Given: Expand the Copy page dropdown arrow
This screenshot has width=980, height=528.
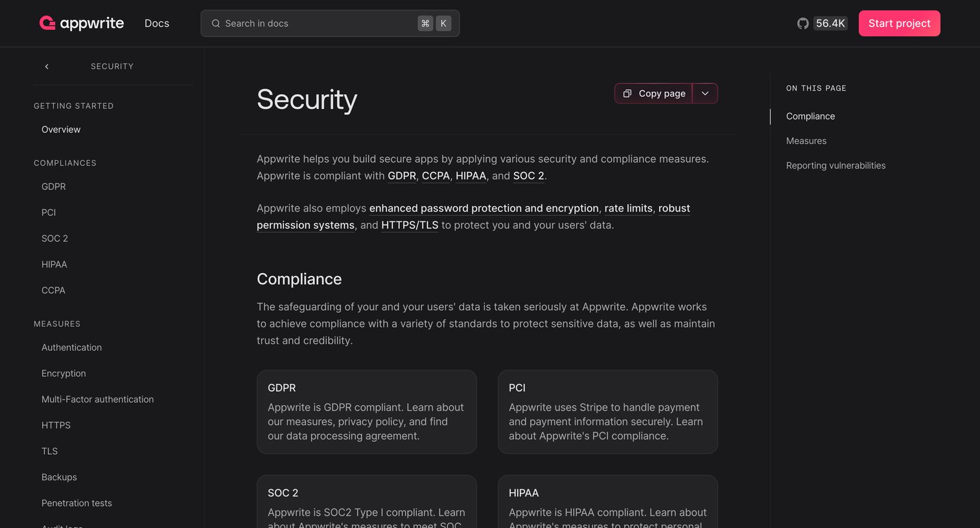Looking at the screenshot, I should [x=705, y=93].
